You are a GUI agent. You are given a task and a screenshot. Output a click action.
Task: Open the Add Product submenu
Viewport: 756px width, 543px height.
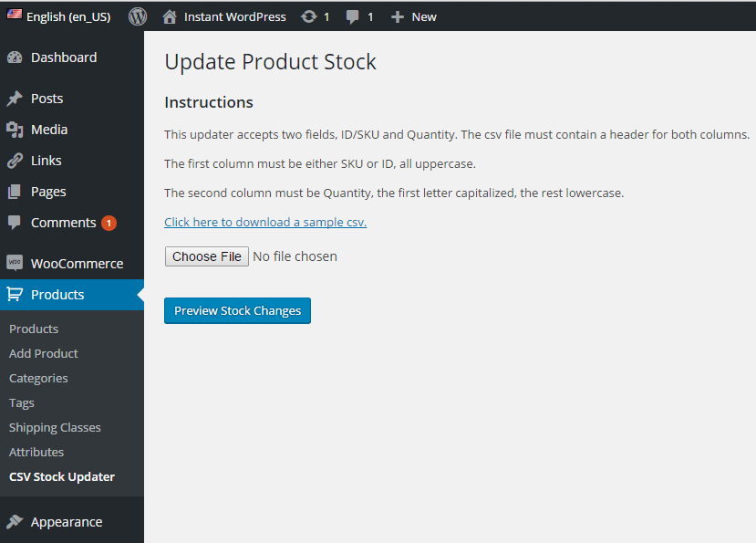[x=44, y=353]
